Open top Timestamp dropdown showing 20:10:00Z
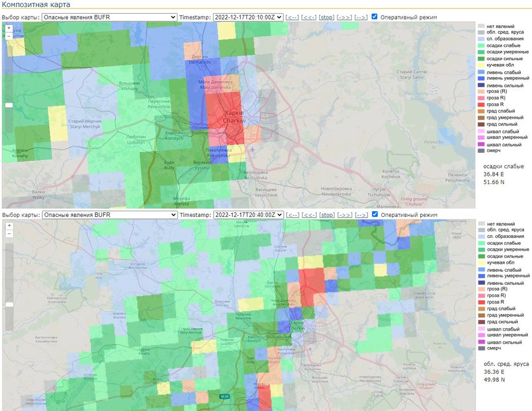Image resolution: width=532 pixels, height=411 pixels. pos(248,17)
